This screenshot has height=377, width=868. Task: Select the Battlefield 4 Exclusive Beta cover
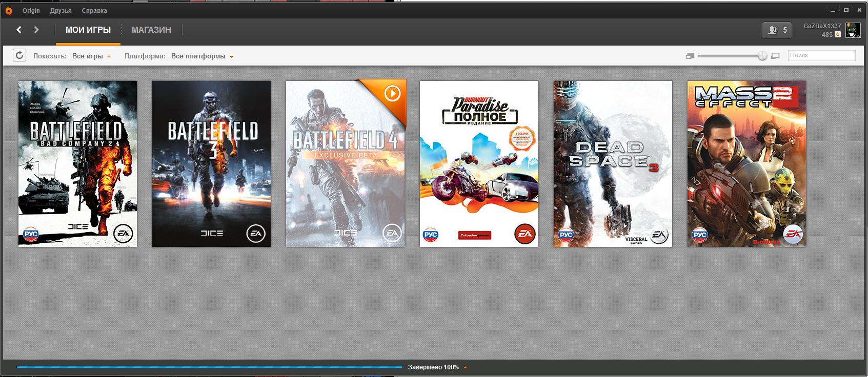[x=346, y=164]
